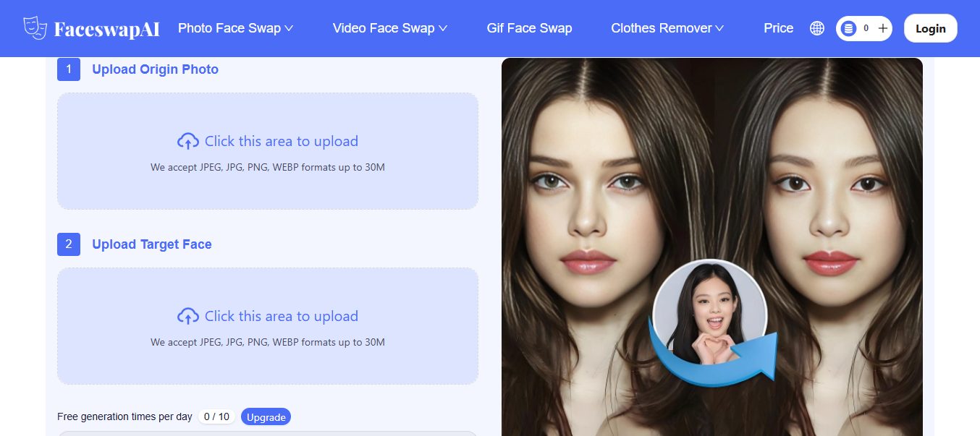This screenshot has width=980, height=436.
Task: Click the FaceswapAI theater masks logo icon
Action: [x=35, y=28]
